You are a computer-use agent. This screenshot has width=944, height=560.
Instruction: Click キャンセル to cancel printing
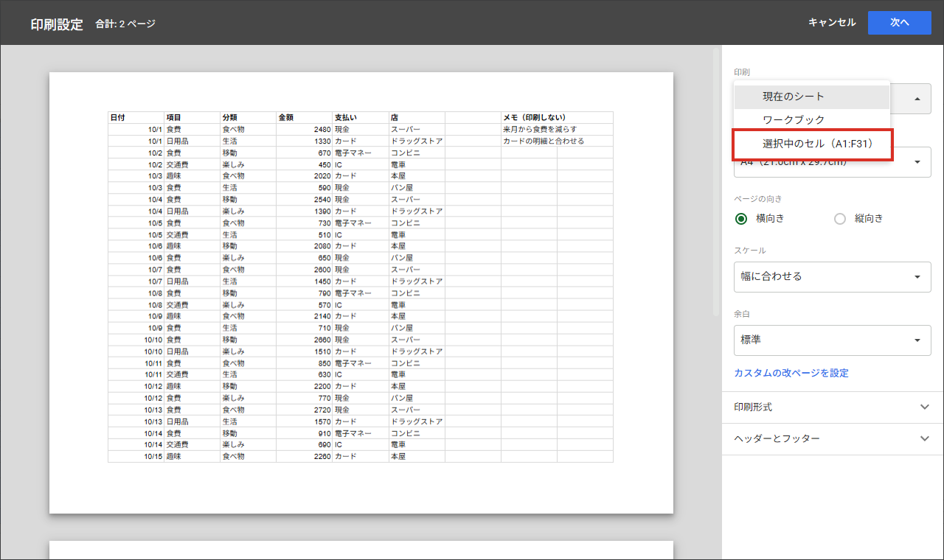tap(832, 23)
